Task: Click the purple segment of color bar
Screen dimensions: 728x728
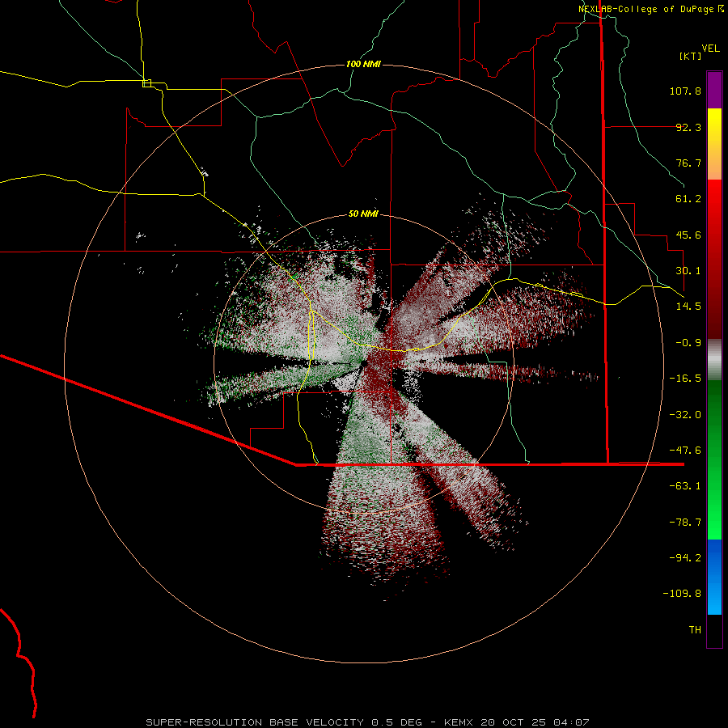Action: tap(714, 90)
